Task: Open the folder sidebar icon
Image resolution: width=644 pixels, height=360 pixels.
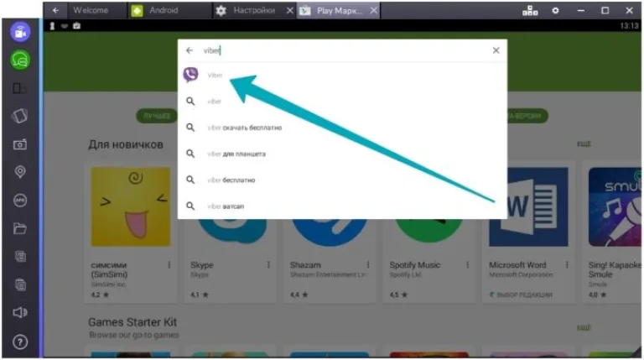Action: click(20, 228)
